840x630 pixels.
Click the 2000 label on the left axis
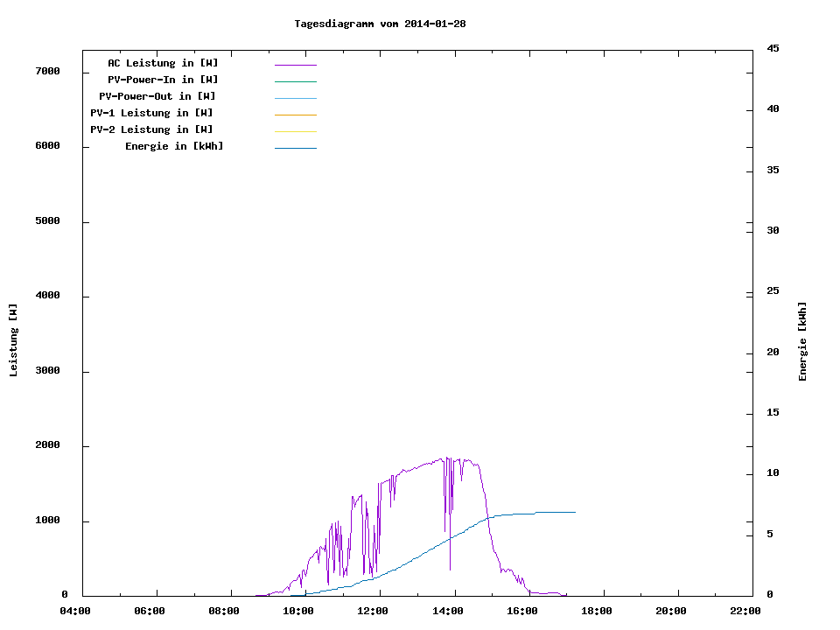pyautogui.click(x=47, y=446)
